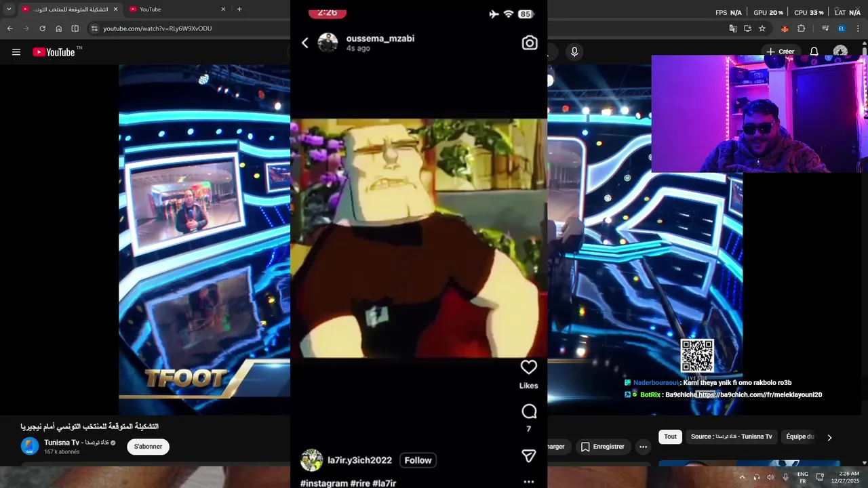Expand the tab search dropdown arrow
The height and width of the screenshot is (488, 868).
[x=9, y=9]
